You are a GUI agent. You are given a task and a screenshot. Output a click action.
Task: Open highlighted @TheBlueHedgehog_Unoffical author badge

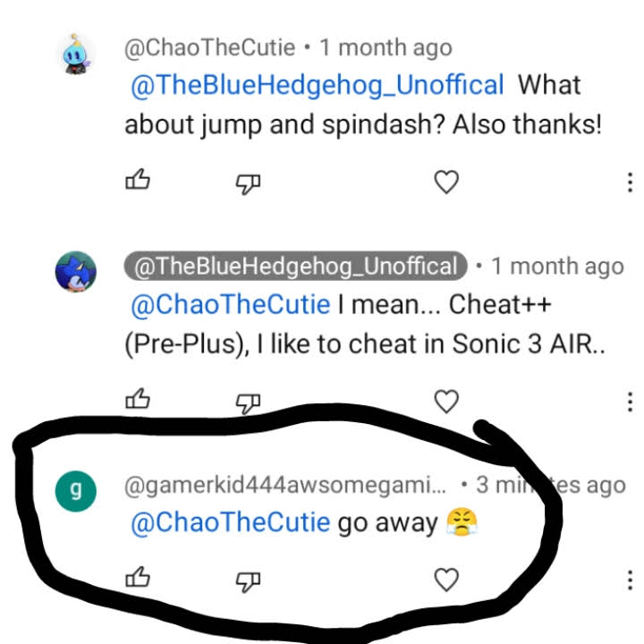tap(296, 267)
